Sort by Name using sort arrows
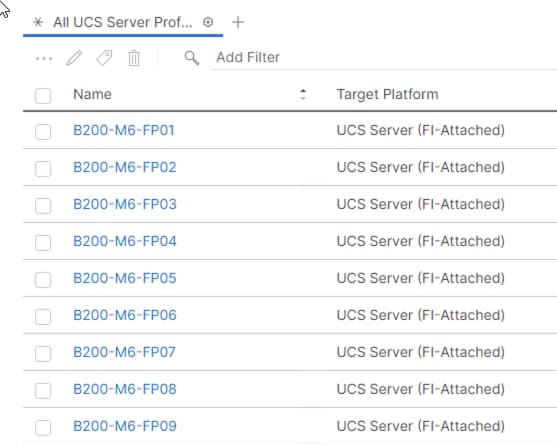Viewport: 557px width, 444px height. coord(303,94)
